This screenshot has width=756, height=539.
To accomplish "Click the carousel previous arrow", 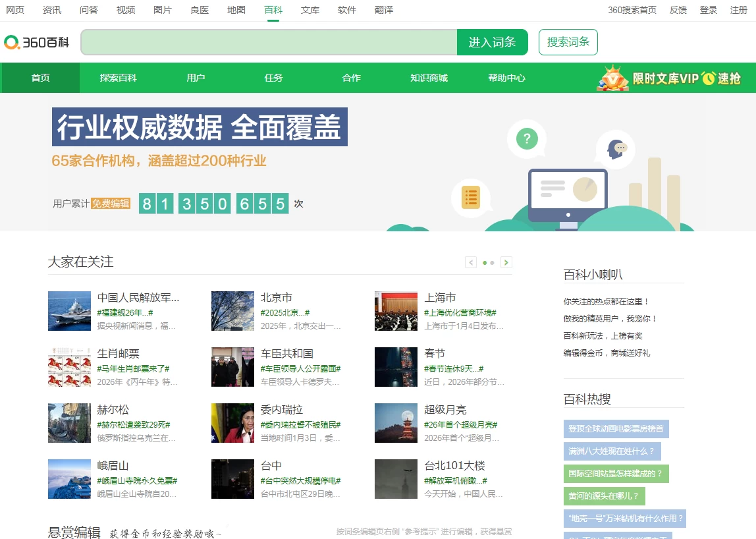I will click(470, 262).
